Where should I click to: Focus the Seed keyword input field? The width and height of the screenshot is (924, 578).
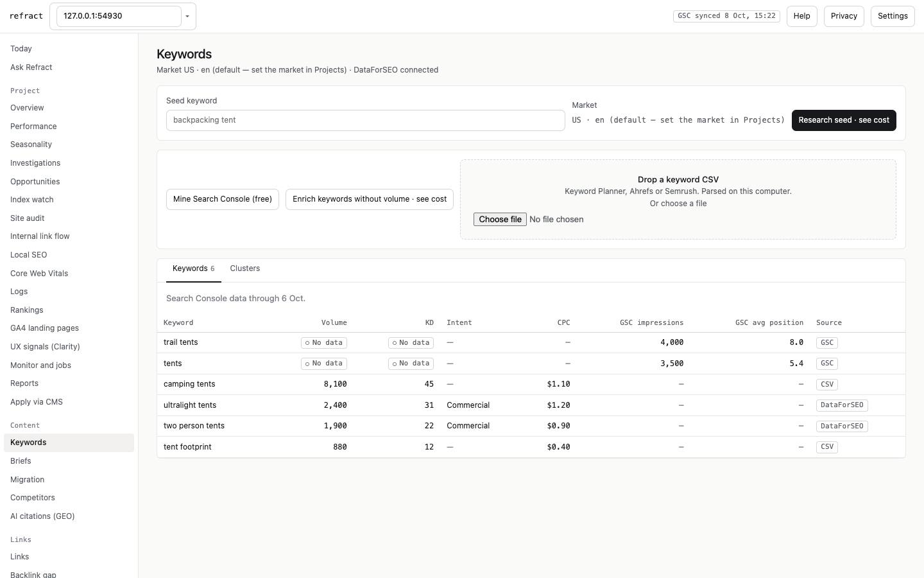[366, 120]
